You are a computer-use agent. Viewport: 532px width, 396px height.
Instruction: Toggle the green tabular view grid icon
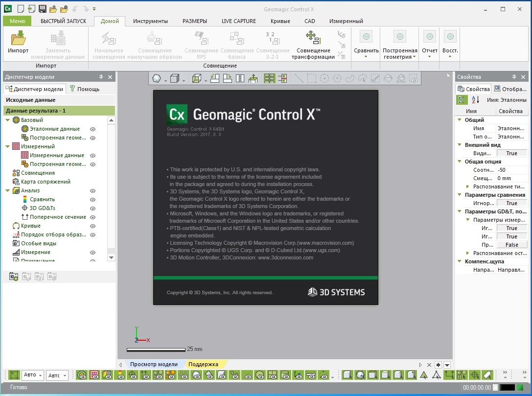(x=269, y=78)
